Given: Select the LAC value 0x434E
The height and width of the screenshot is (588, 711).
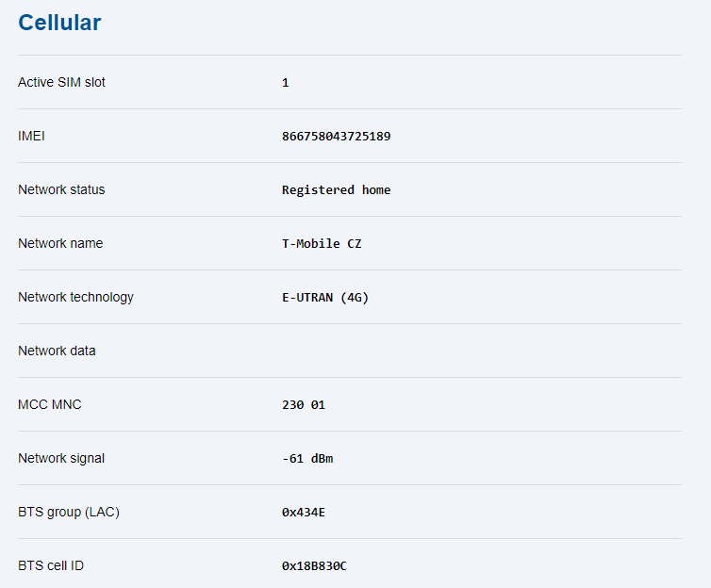Looking at the screenshot, I should (x=304, y=513).
